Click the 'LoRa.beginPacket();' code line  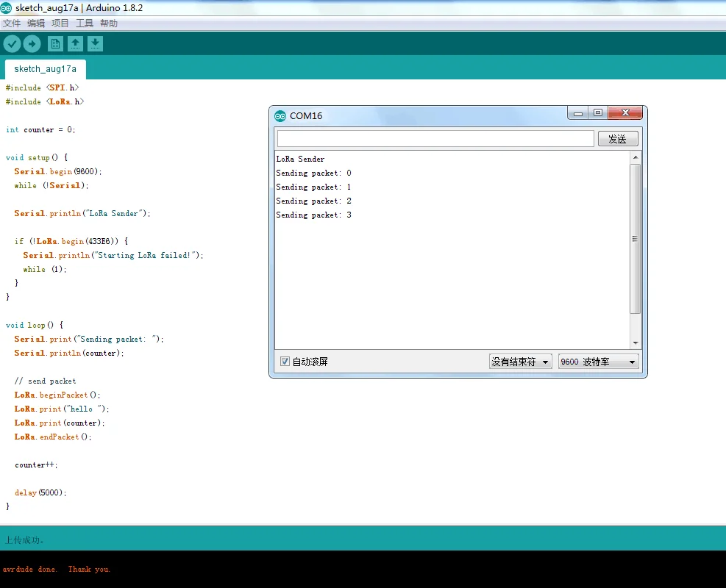(57, 395)
